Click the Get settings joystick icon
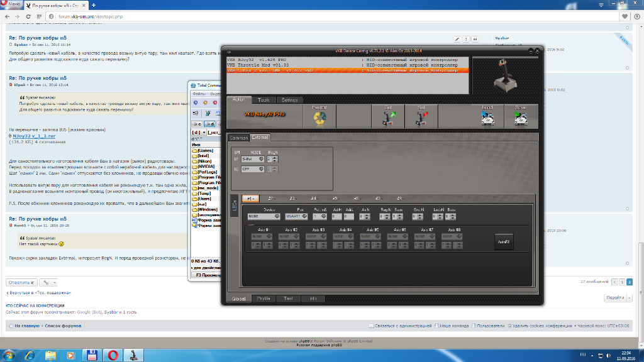 389,116
